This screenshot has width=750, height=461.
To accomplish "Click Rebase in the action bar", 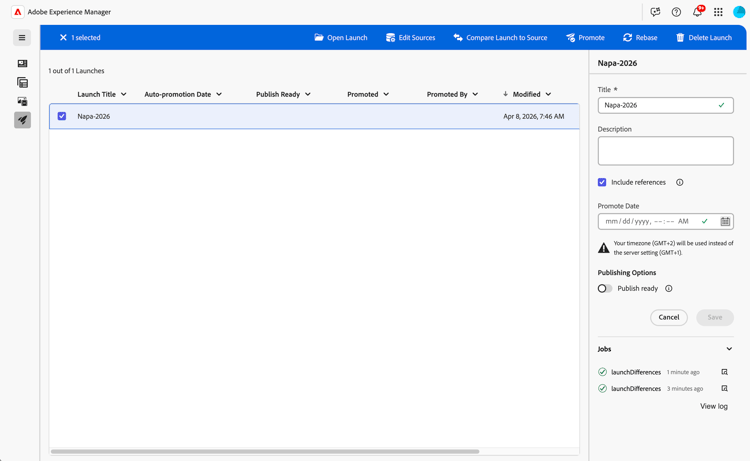I will click(x=640, y=37).
